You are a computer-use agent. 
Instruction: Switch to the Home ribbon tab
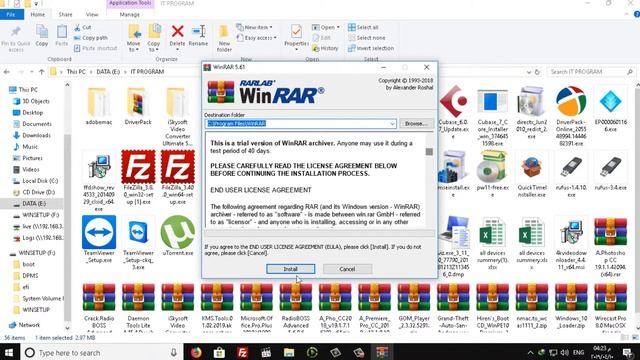38,14
